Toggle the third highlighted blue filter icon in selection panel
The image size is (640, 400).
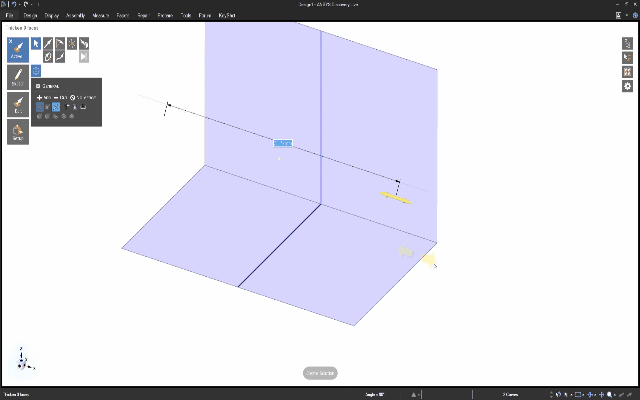tap(56, 107)
